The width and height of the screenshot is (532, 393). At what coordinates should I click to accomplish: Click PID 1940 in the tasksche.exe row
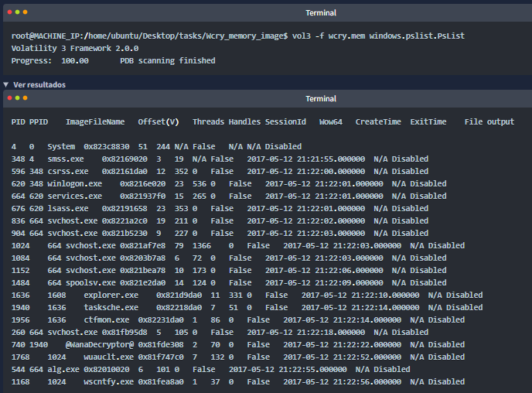pos(20,308)
